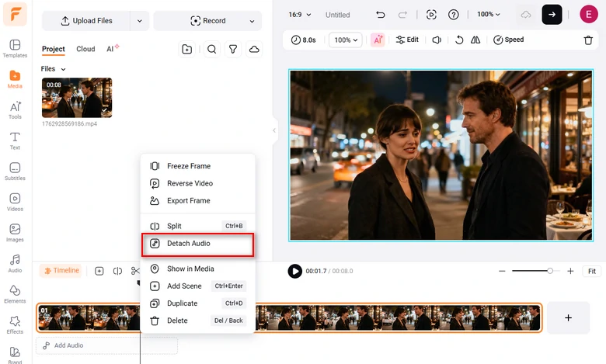Switch to the Cloud tab
Screen dimensions: 606x364
(85, 49)
